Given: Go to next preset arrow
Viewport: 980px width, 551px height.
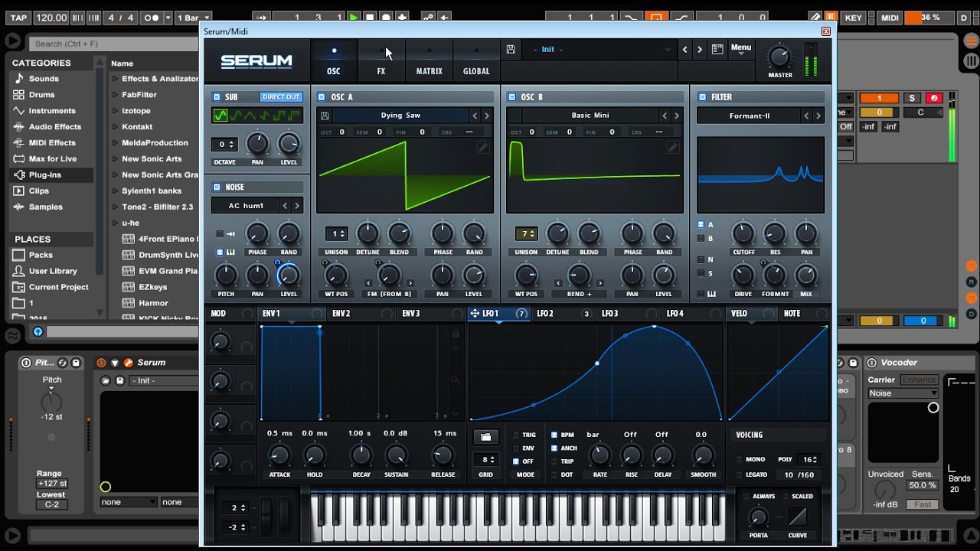Looking at the screenshot, I should pos(700,50).
